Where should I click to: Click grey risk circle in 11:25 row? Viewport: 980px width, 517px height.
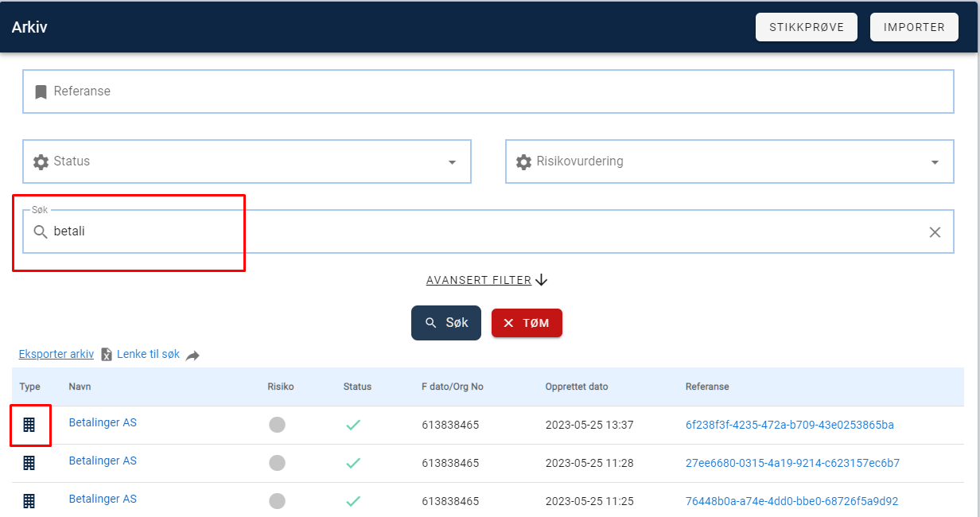click(277, 501)
